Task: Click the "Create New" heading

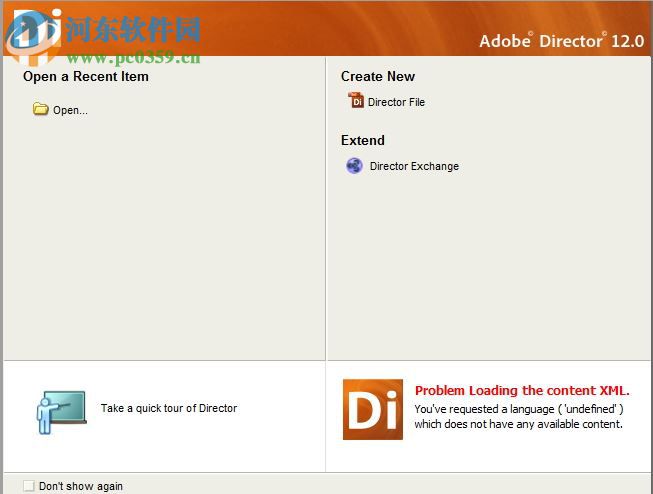Action: pyautogui.click(x=378, y=76)
